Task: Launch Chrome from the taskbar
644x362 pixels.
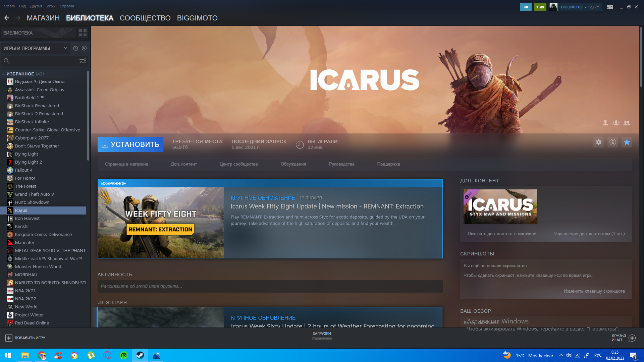Action: tap(42, 355)
